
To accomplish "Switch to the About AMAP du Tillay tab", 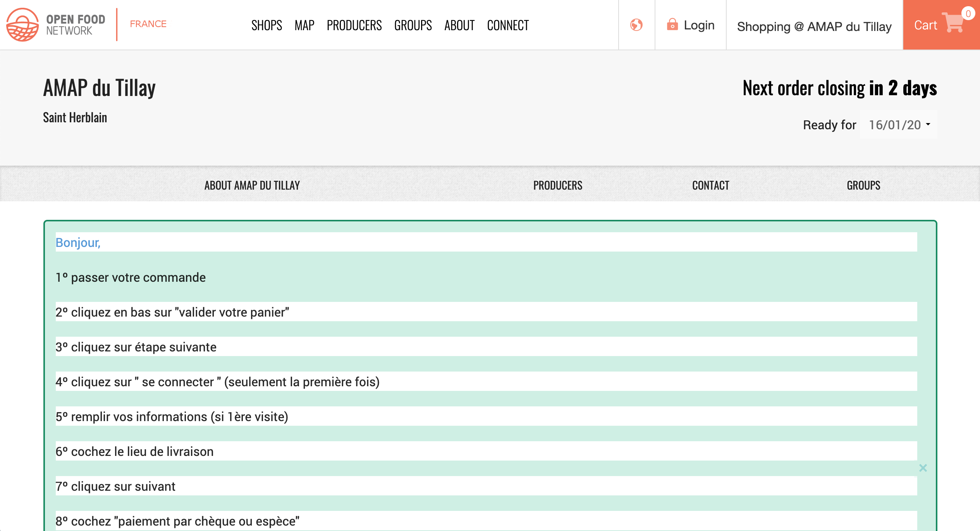I will click(252, 185).
